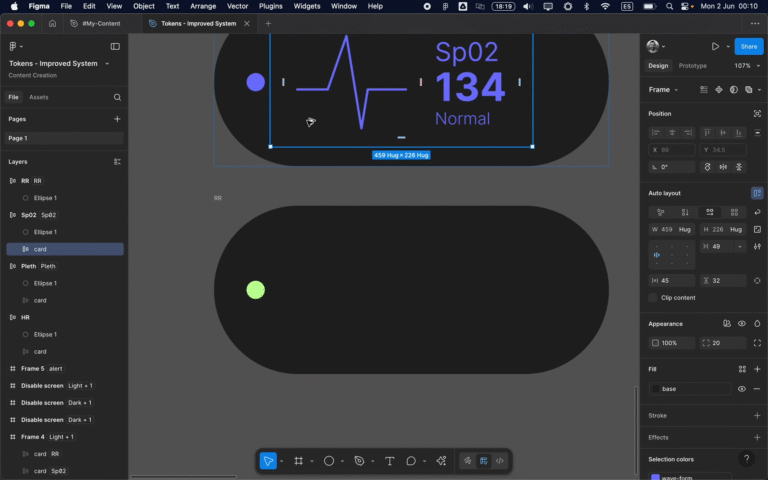Add a new page with plus icon
Screen dimensions: 768x480
pos(117,119)
